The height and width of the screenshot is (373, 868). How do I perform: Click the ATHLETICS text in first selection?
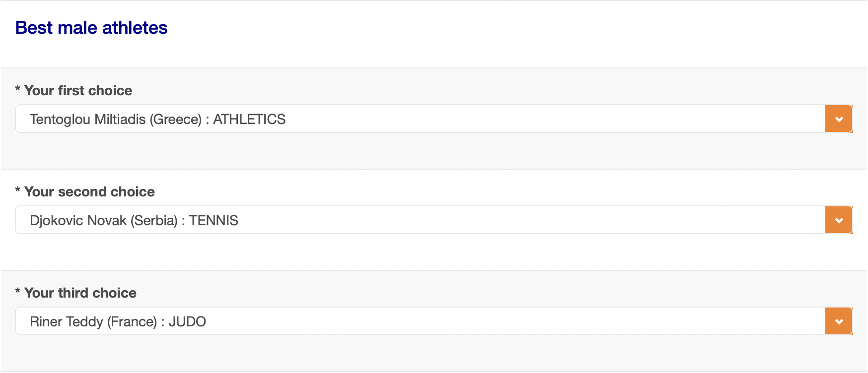pos(249,120)
